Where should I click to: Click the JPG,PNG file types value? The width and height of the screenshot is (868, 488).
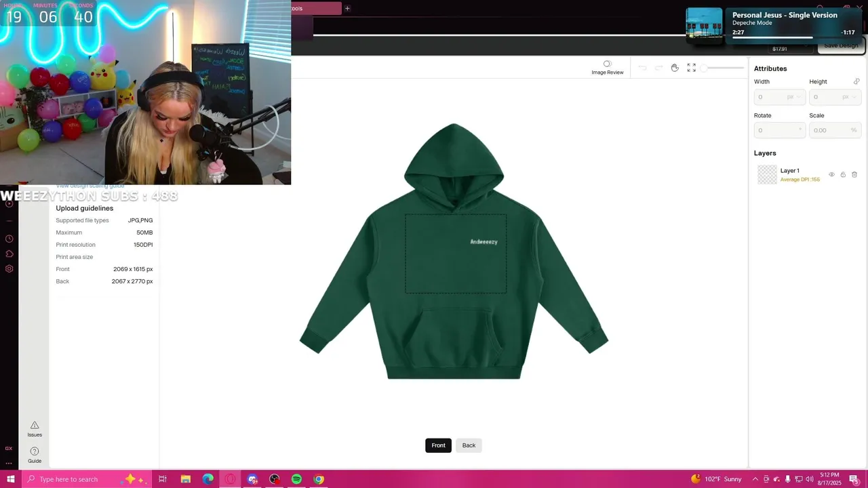[140, 220]
